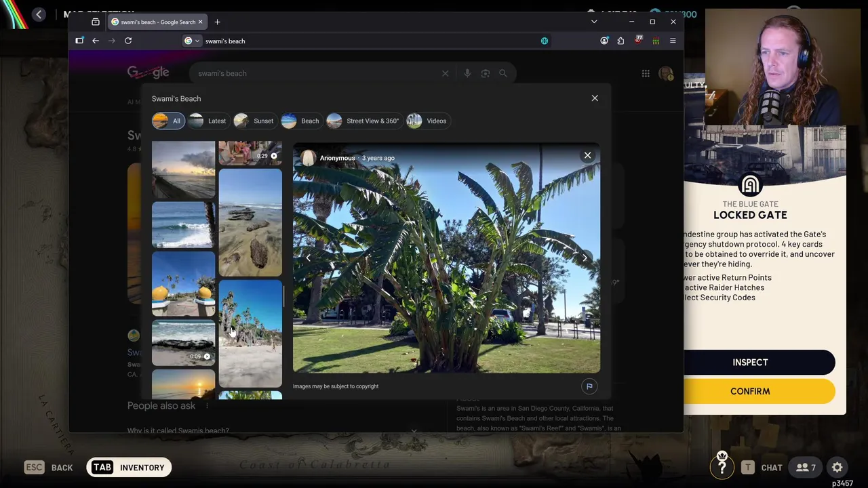
Task: Play the 0:29 video thumbnail
Action: click(250, 153)
